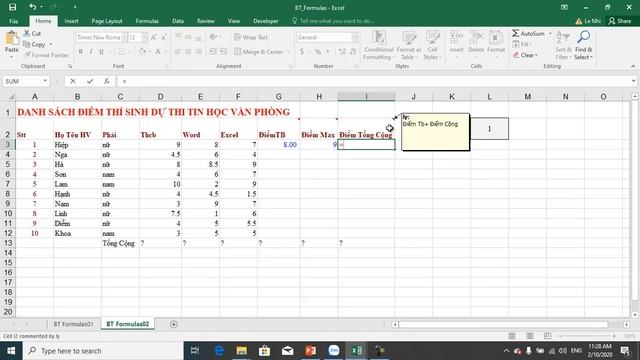Screen dimensions: 640x360
Task: Open the font size dropdown
Action: click(x=144, y=37)
